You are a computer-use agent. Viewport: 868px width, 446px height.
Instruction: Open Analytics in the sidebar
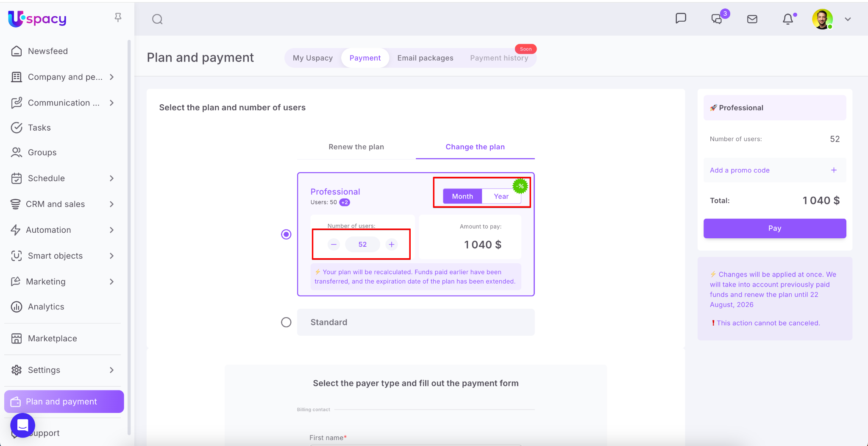click(46, 307)
